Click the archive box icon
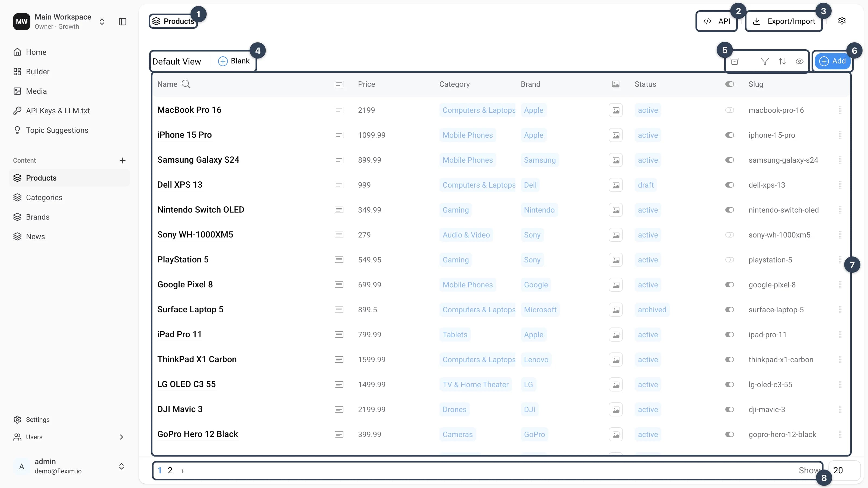 pos(735,61)
